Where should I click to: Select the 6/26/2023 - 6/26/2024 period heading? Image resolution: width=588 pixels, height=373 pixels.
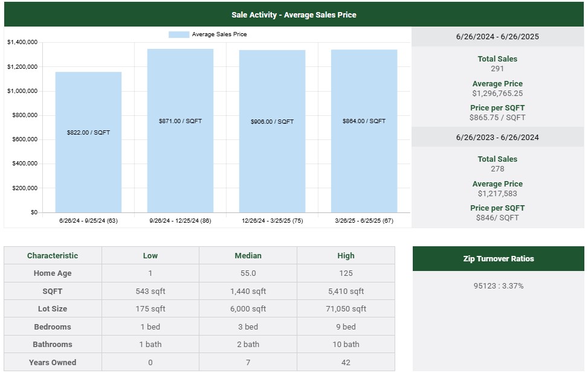[497, 137]
